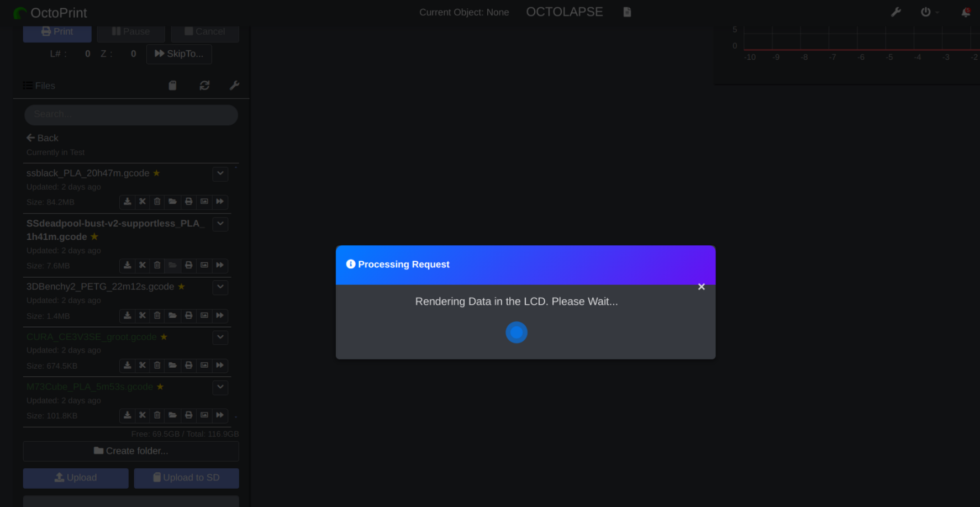980x507 pixels.
Task: Click 'Current Object: None' text
Action: tap(464, 12)
